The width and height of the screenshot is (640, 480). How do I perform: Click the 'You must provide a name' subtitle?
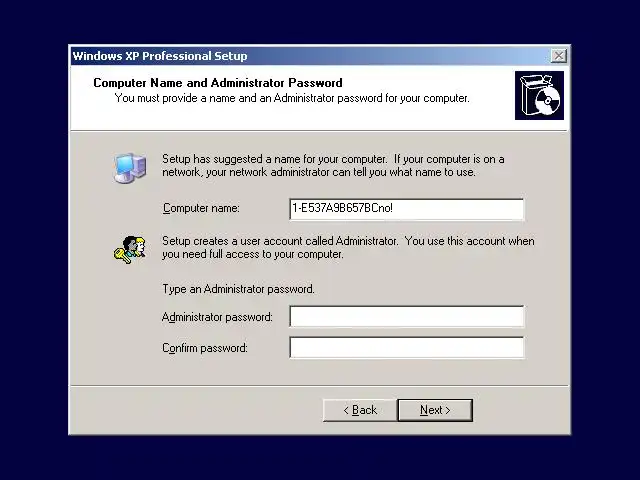(292, 98)
